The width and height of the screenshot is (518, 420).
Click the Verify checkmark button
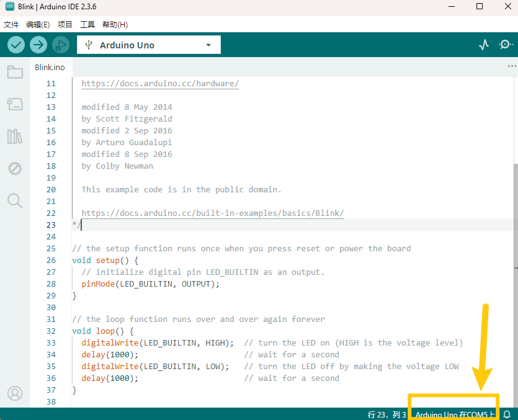16,45
